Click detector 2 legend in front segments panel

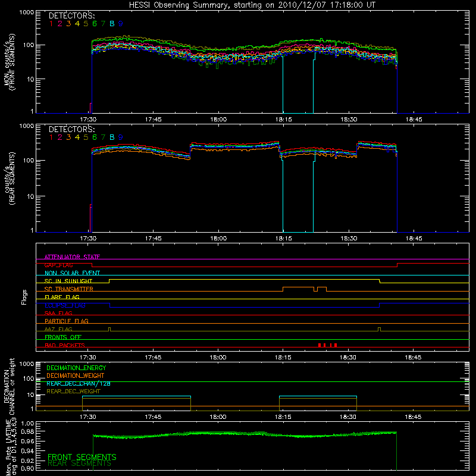coord(60,23)
